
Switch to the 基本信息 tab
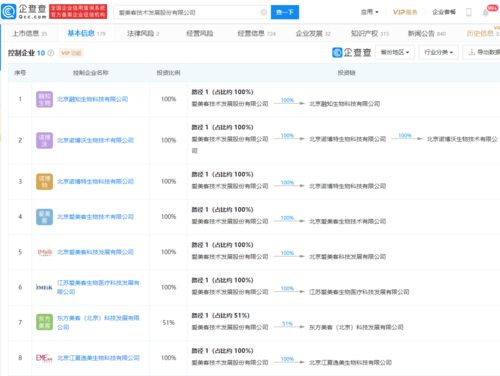click(86, 33)
